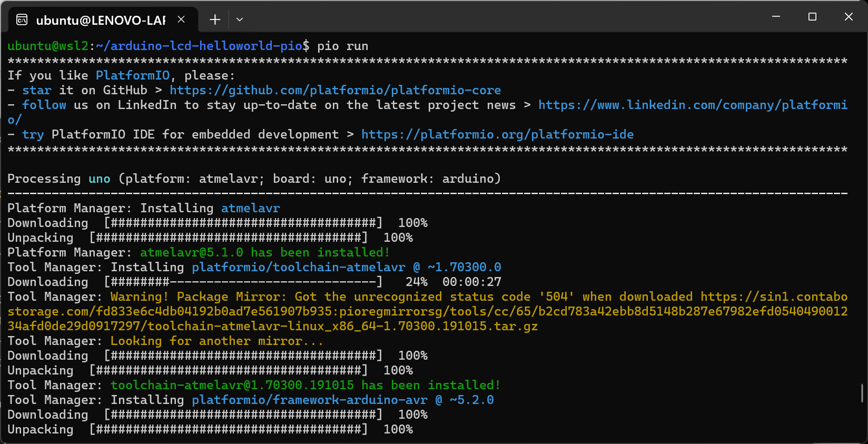Maximize the terminal window
This screenshot has width=868, height=444.
[x=812, y=17]
